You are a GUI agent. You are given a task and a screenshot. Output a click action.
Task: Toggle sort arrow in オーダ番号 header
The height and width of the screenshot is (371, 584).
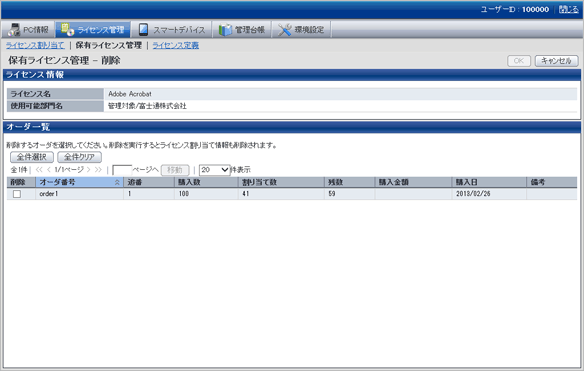117,183
